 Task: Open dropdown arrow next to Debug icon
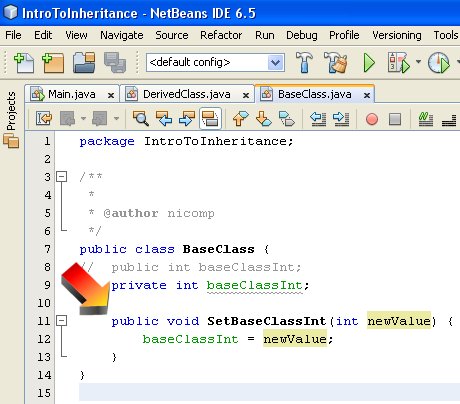tap(418, 62)
